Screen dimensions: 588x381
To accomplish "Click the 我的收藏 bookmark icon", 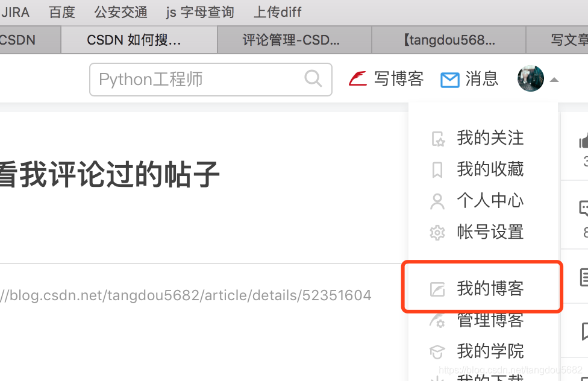I will (437, 169).
